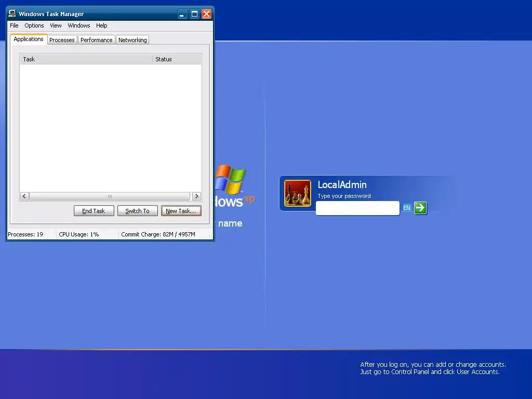Screen dimensions: 532x399
Task: Open the Options menu
Action: (x=34, y=25)
